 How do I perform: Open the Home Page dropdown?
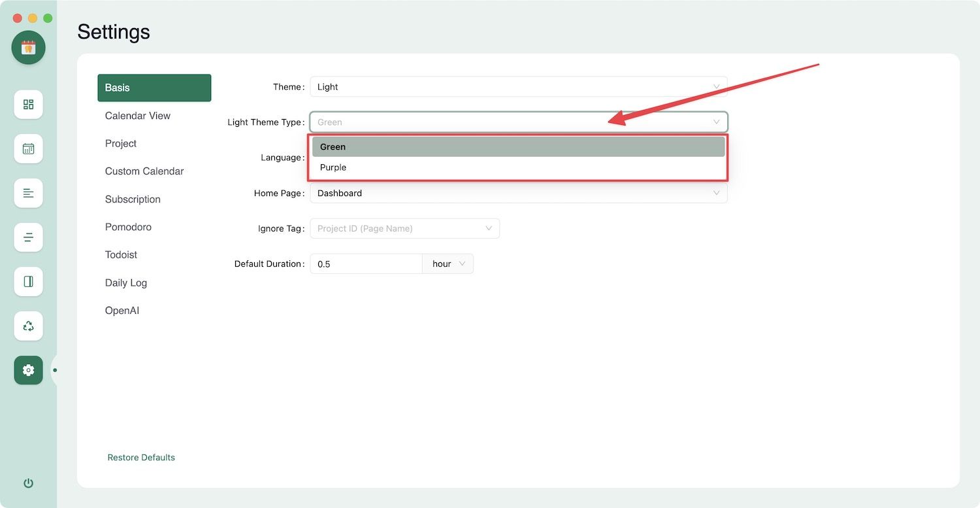click(518, 194)
